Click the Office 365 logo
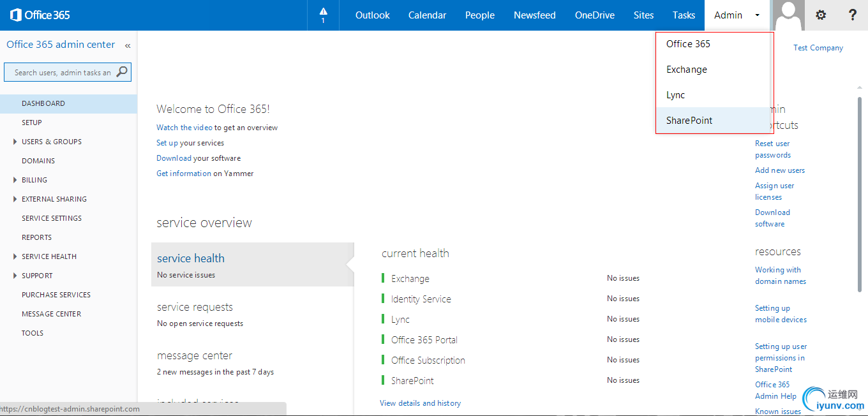The width and height of the screenshot is (868, 416). [x=40, y=15]
